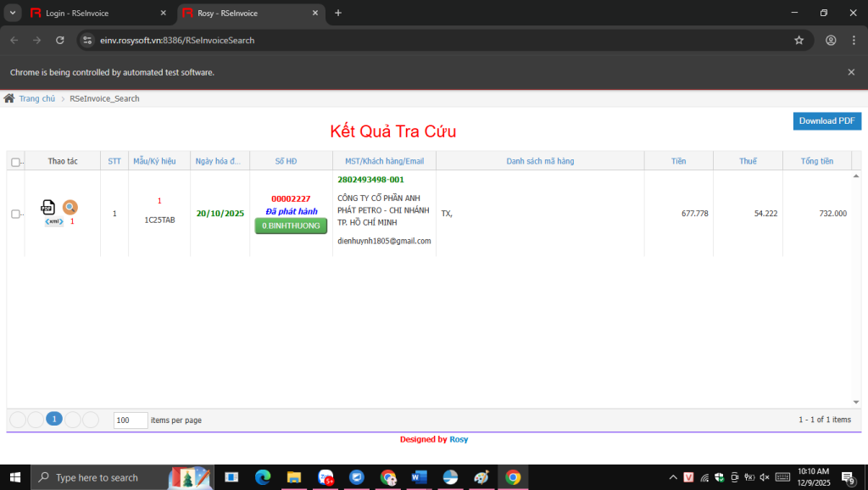Check the checkbox for invoice row 1

coord(15,214)
